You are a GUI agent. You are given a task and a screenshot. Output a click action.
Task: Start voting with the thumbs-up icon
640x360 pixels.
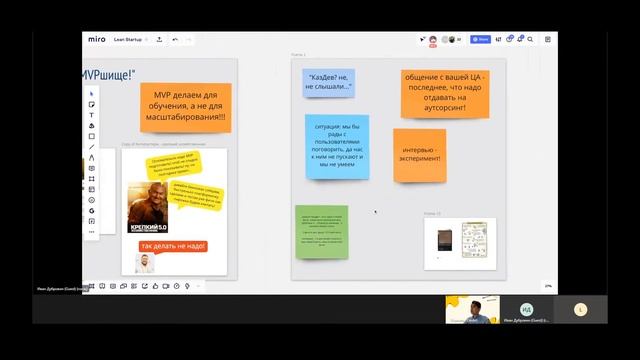click(155, 286)
